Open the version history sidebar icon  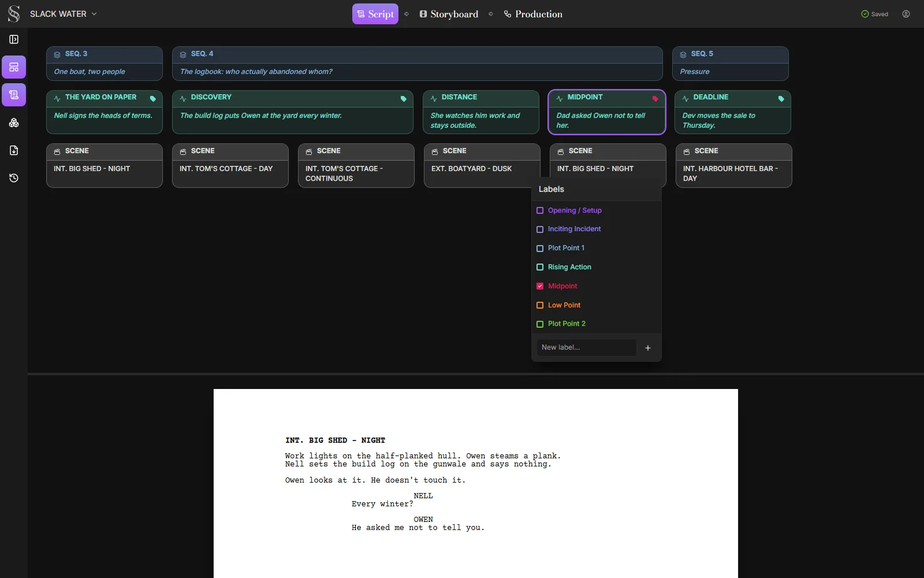(14, 178)
